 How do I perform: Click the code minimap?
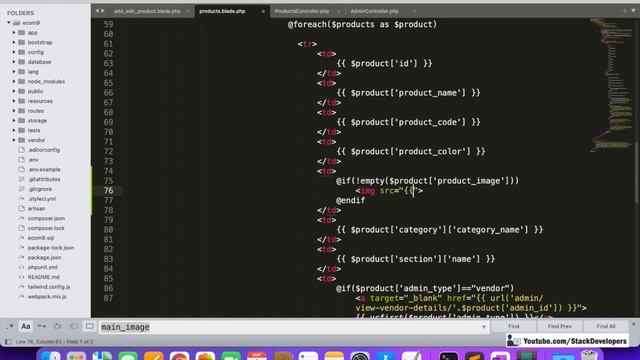click(x=611, y=86)
